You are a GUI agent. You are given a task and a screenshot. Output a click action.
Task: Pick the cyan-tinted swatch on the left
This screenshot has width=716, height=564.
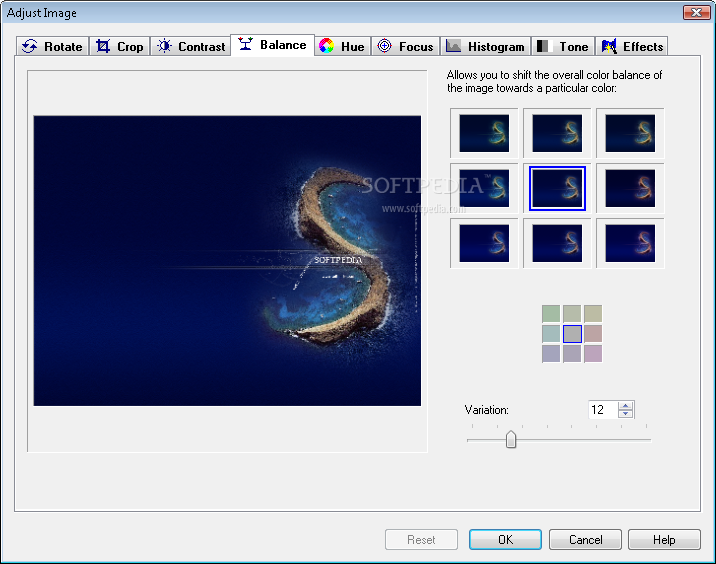tap(551, 334)
